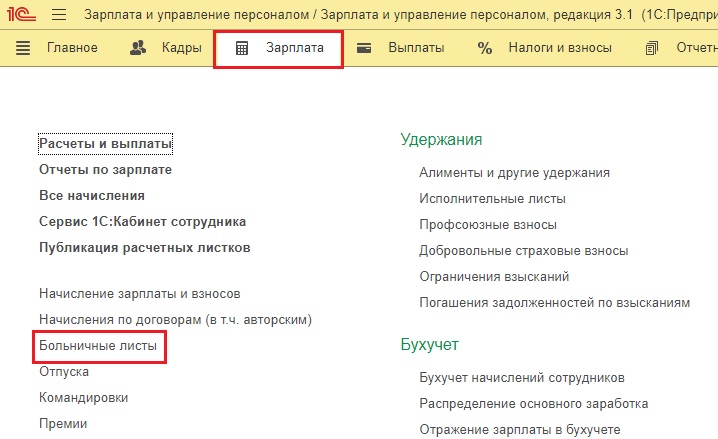Open Отражение зарплаты в бухучете
Image resolution: width=718 pixels, height=439 pixels.
(x=520, y=429)
